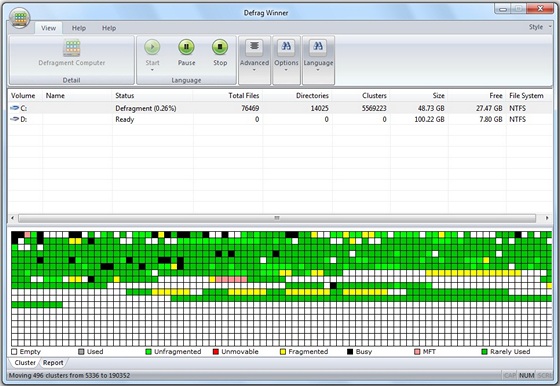
Task: Sort by the Status column header
Action: click(x=124, y=96)
